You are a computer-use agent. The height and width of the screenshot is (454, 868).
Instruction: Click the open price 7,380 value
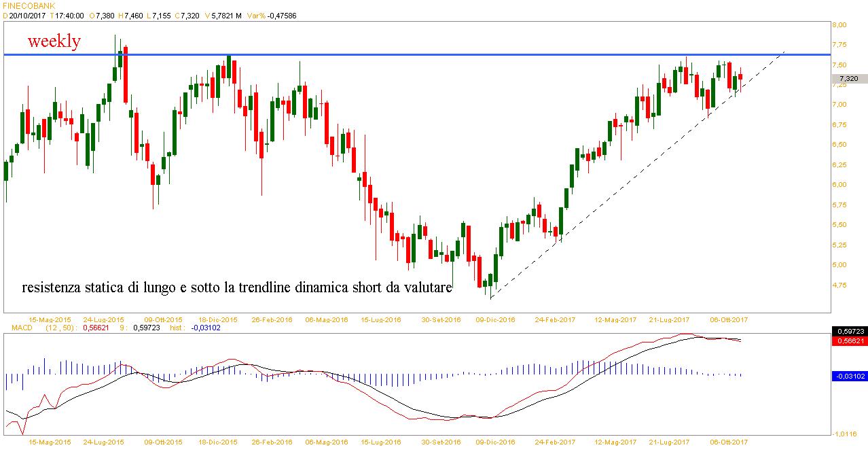[x=105, y=15]
